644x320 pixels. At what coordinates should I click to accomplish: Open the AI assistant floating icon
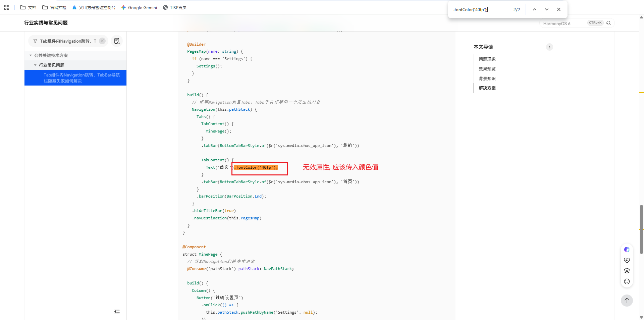(x=627, y=250)
